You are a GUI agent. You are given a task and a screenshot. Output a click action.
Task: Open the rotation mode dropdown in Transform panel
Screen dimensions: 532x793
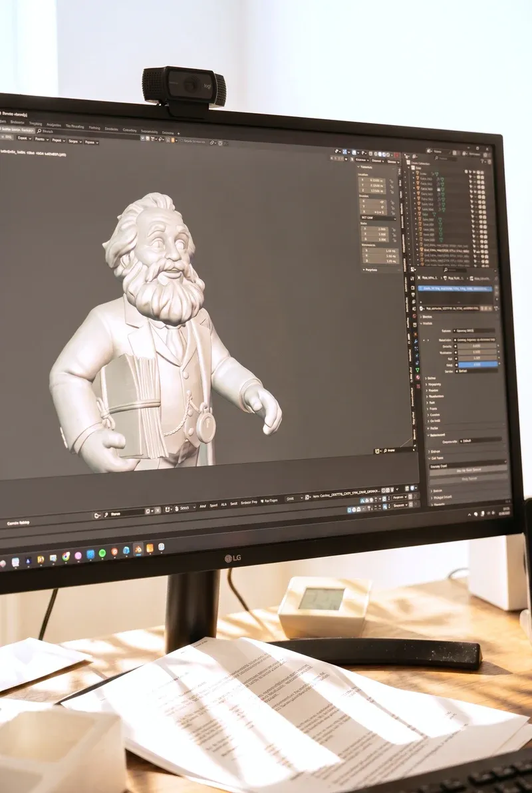378,218
